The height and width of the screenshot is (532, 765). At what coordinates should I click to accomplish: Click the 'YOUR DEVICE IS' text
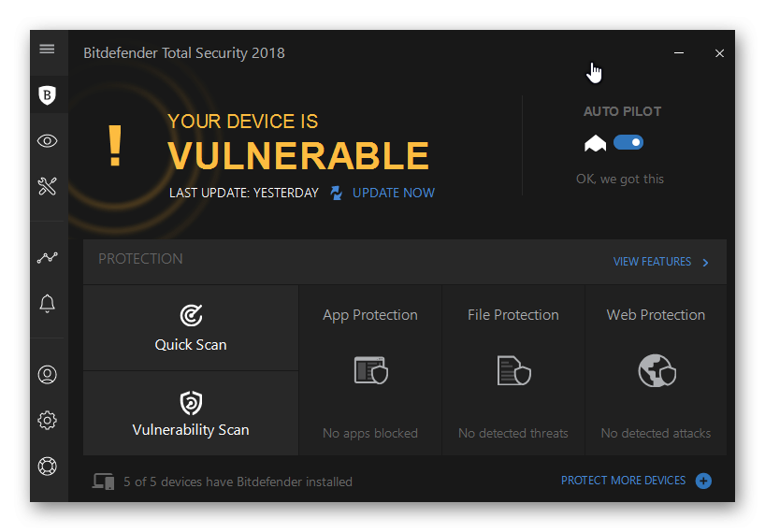(x=242, y=122)
